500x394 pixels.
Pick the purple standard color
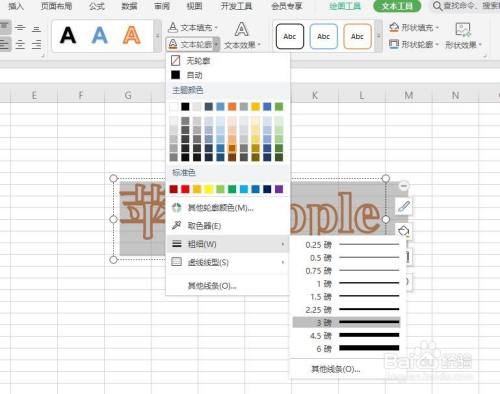279,189
